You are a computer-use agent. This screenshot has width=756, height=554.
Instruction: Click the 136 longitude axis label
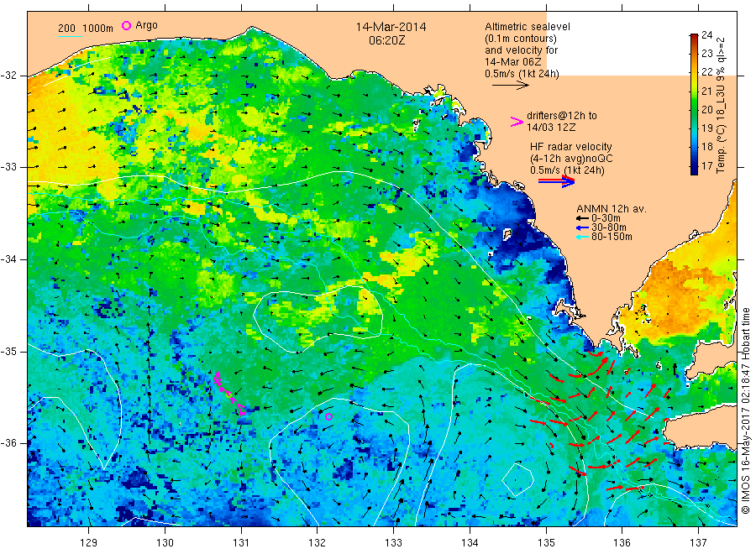coord(622,543)
